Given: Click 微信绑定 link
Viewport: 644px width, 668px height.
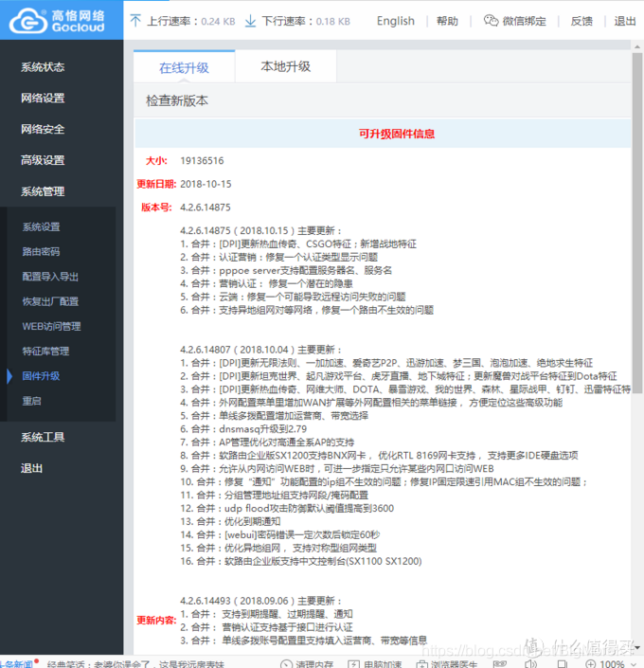Looking at the screenshot, I should (x=524, y=21).
